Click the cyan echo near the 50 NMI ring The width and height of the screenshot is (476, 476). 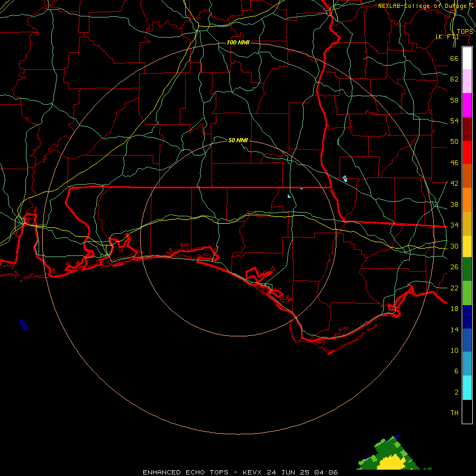pos(289,196)
